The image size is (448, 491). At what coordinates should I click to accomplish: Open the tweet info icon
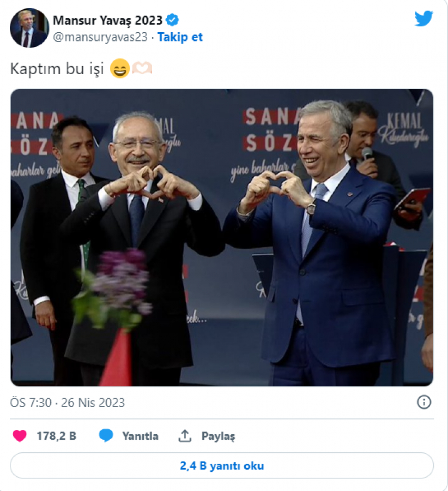pos(423,403)
